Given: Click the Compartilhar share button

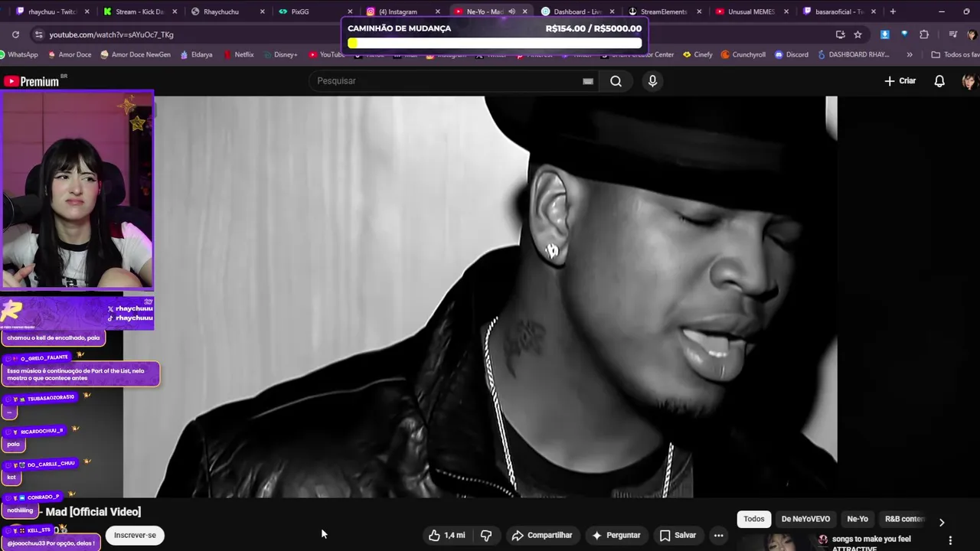Looking at the screenshot, I should tap(542, 535).
